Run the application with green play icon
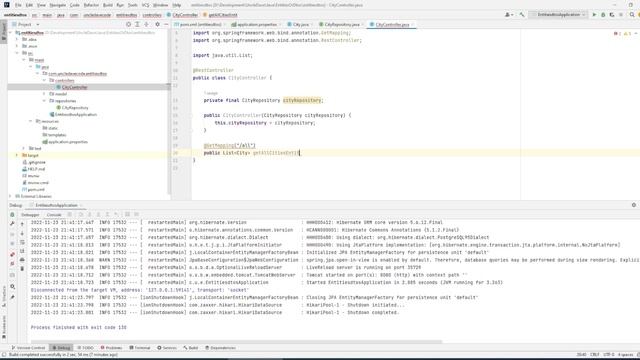Screen dimensions: 640x360 [594, 15]
